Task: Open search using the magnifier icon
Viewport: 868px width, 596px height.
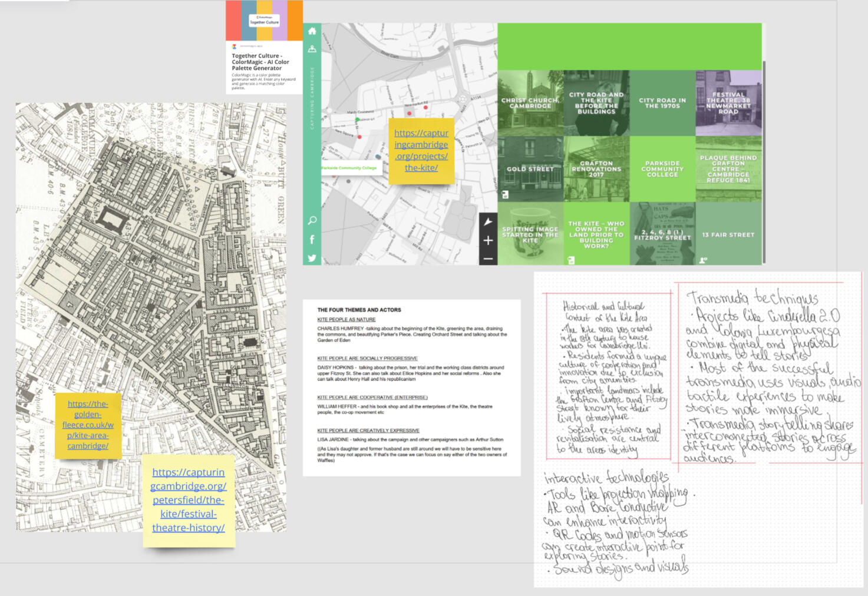Action: (312, 220)
